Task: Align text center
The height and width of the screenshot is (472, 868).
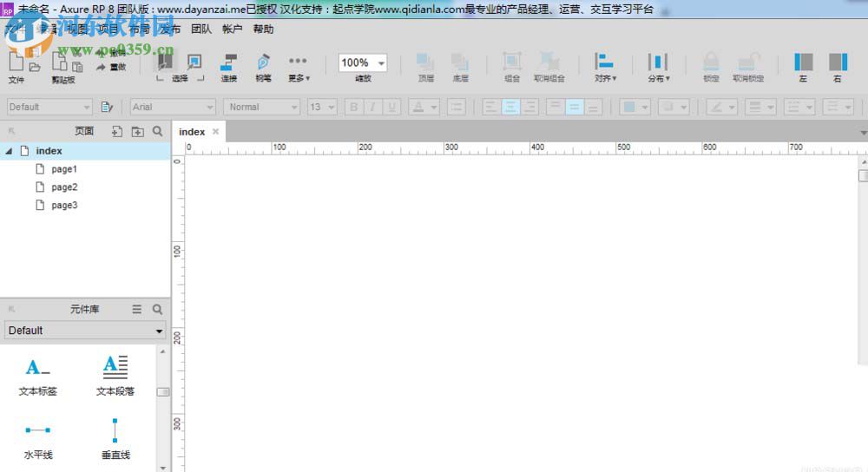Action: 510,107
